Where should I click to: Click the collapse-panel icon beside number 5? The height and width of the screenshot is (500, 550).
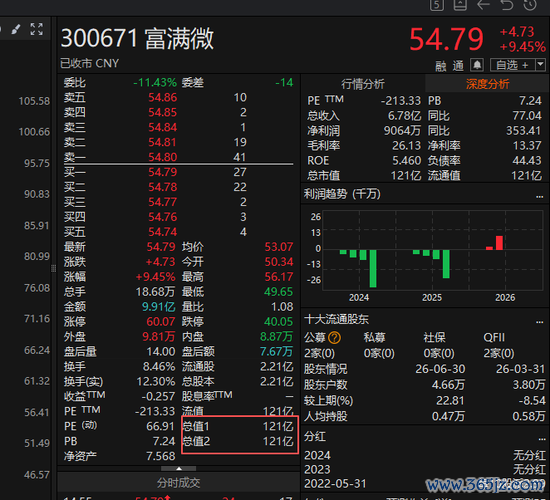[x=460, y=5]
